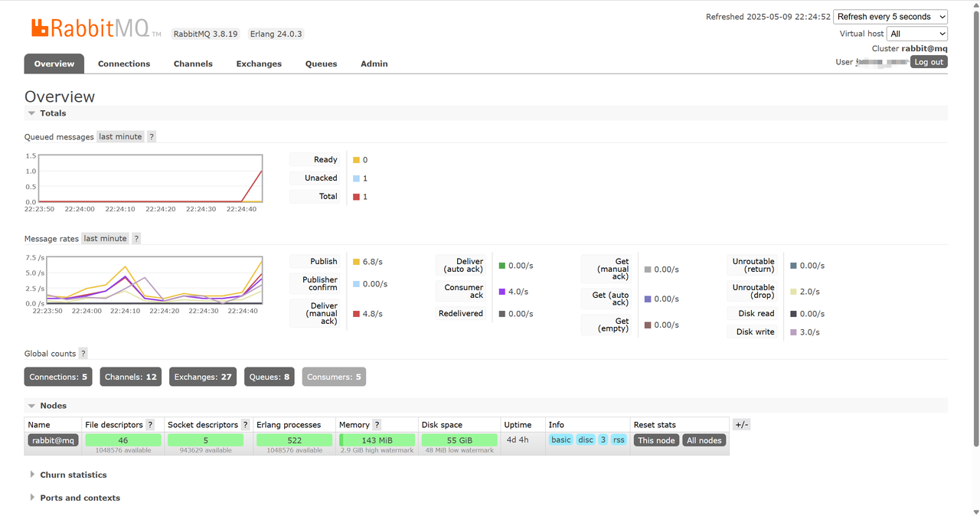Click the Erlang 24.0.3 version label
The width and height of the screenshot is (980, 516).
click(x=276, y=34)
